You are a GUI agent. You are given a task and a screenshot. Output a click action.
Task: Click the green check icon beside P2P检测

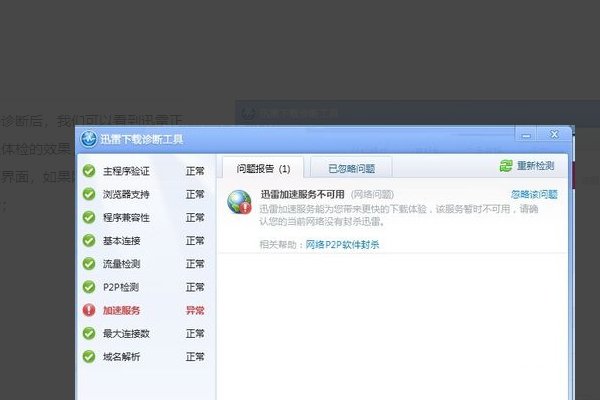click(89, 287)
